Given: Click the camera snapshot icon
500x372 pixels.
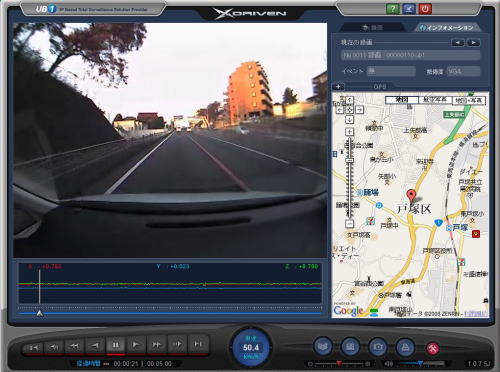Looking at the screenshot, I should 377,347.
